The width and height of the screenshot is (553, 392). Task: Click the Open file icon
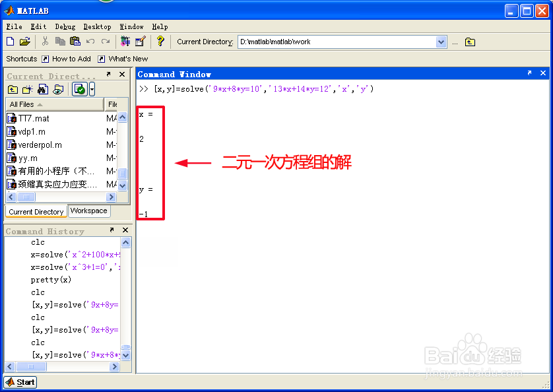click(x=24, y=42)
